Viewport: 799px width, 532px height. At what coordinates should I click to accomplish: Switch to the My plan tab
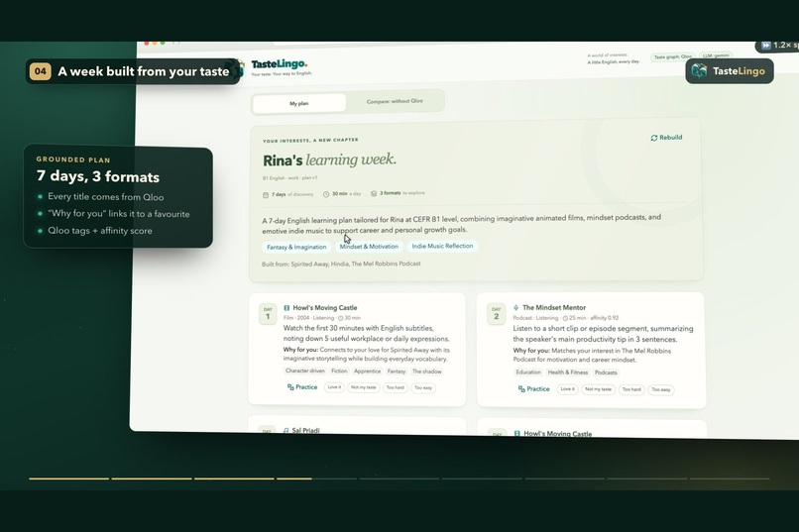click(x=299, y=103)
